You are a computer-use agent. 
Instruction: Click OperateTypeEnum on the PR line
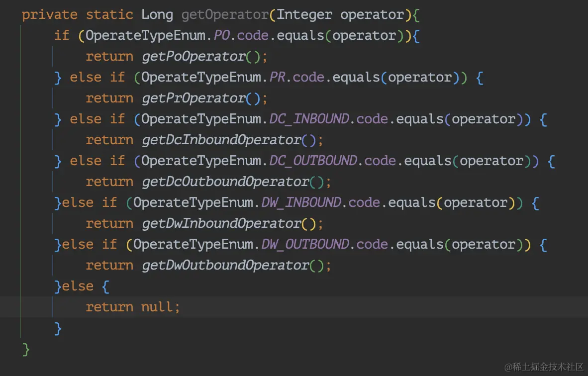tap(201, 77)
